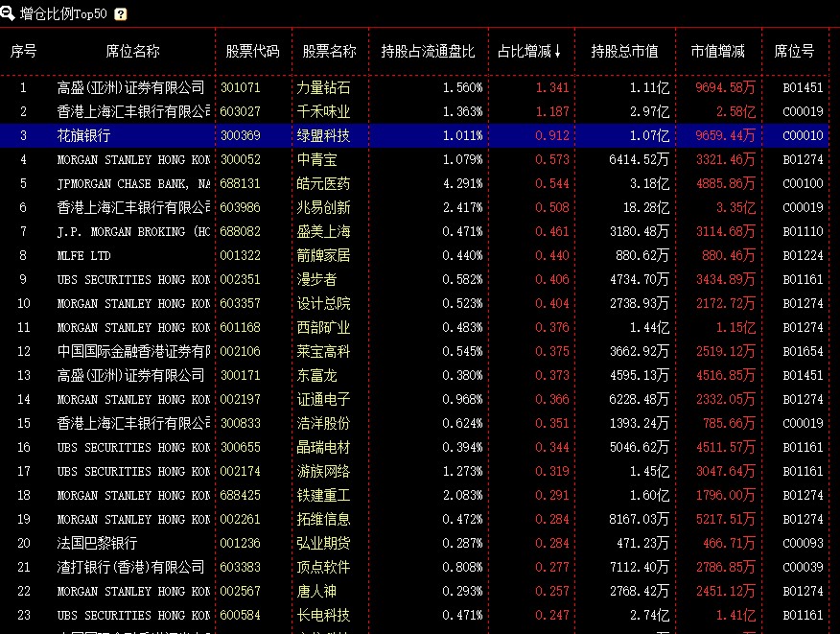Screen dimensions: 840x634
Task: Click the 股票代码 column header
Action: (x=252, y=51)
